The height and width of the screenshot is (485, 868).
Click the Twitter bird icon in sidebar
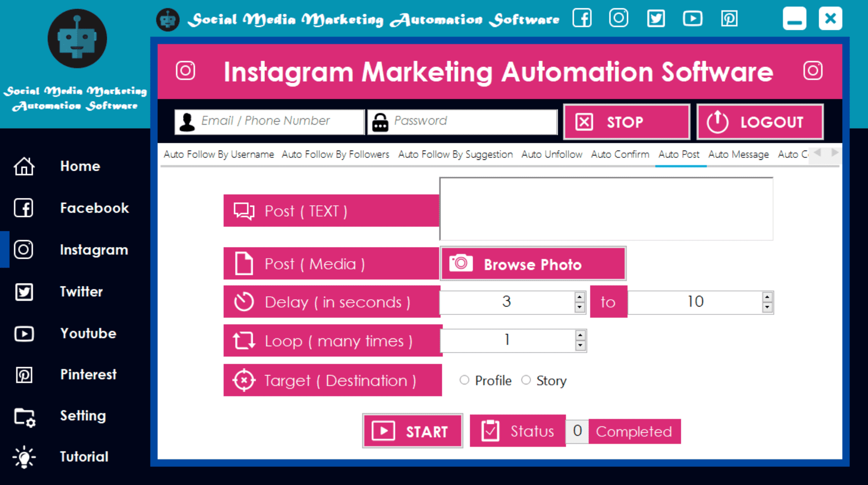(x=24, y=292)
